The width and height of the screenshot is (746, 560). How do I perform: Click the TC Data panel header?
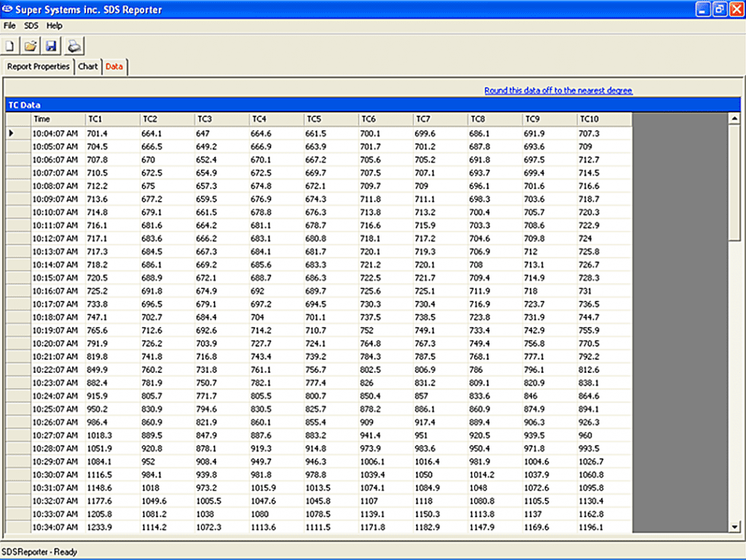point(373,105)
